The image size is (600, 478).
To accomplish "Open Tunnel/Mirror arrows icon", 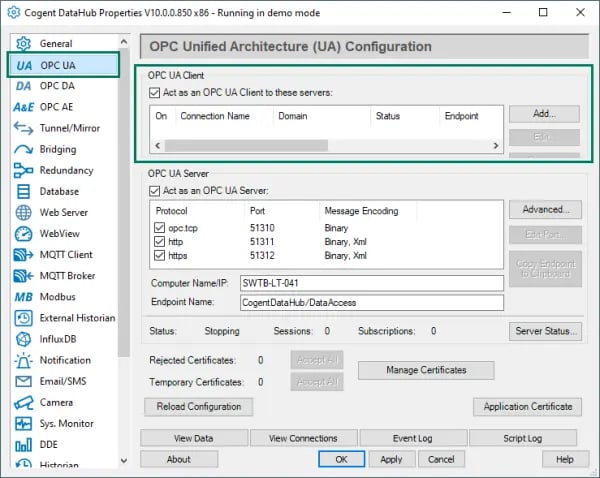I will [x=23, y=128].
